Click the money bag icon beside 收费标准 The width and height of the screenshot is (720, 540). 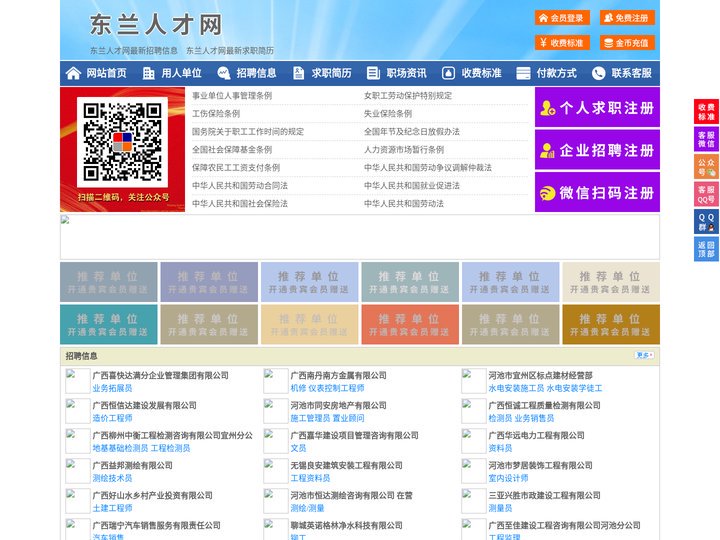pos(448,73)
